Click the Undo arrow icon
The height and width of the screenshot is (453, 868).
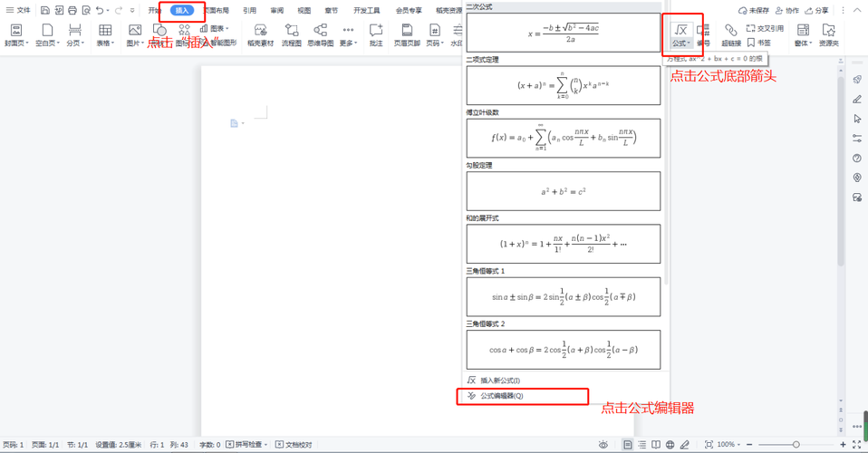click(x=100, y=10)
